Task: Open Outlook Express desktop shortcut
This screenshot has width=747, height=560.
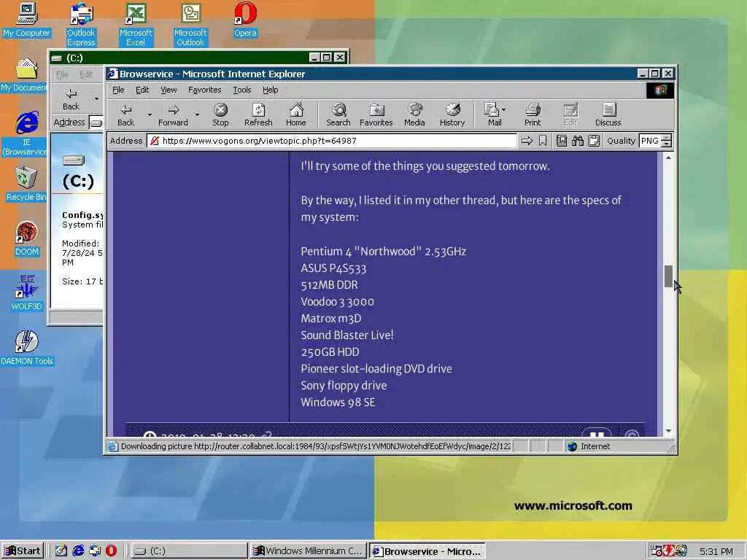Action: click(81, 25)
